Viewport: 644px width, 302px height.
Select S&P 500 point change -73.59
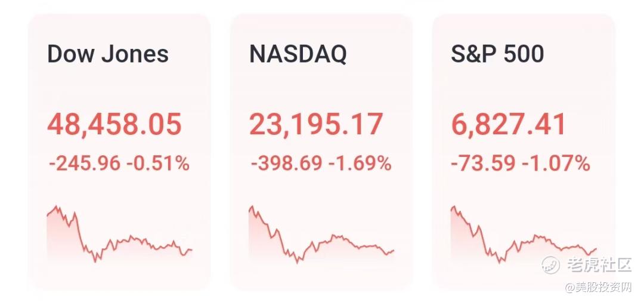point(483,162)
